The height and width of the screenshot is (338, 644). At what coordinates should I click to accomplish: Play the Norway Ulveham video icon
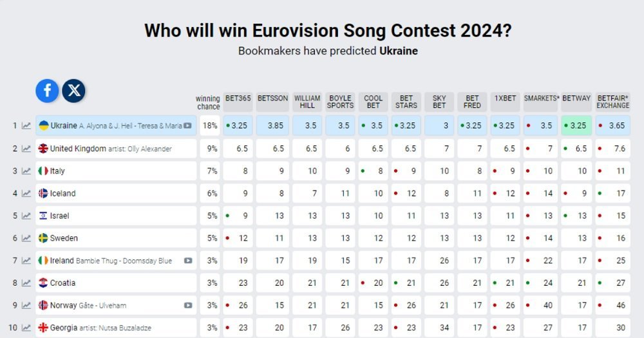pos(188,305)
